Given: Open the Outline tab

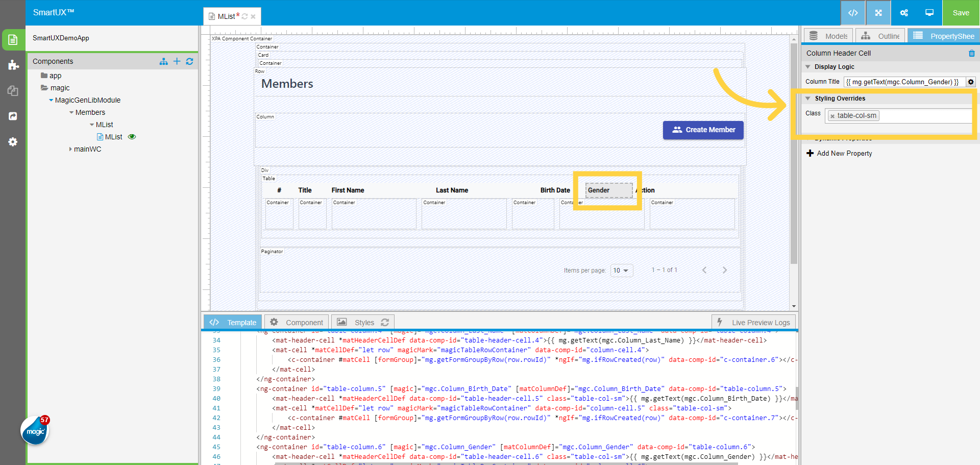Looking at the screenshot, I should tap(880, 36).
